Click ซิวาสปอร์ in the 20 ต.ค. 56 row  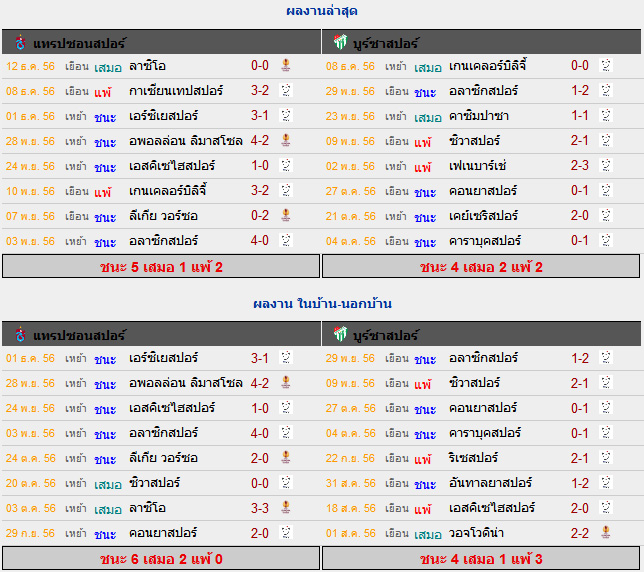click(154, 482)
